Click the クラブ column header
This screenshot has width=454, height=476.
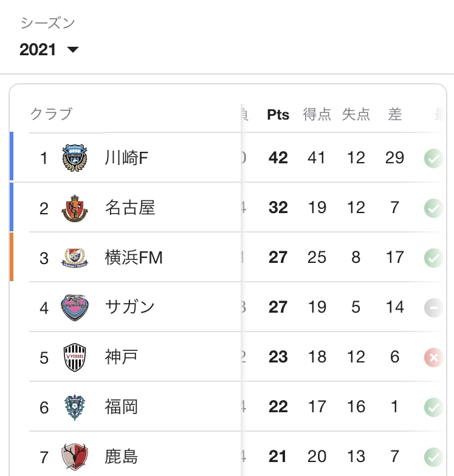51,114
